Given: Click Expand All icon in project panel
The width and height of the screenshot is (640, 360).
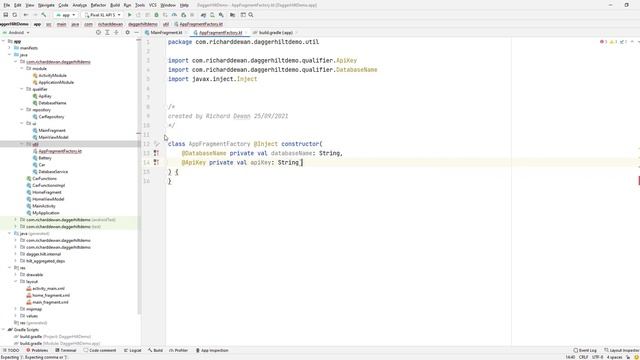Looking at the screenshot, I should [107, 32].
